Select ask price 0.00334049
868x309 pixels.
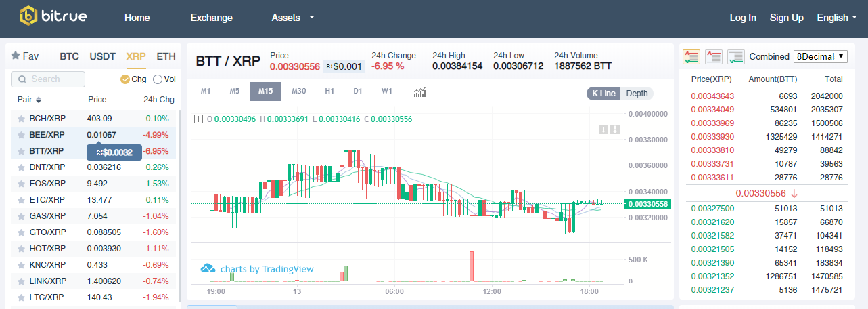click(x=712, y=108)
